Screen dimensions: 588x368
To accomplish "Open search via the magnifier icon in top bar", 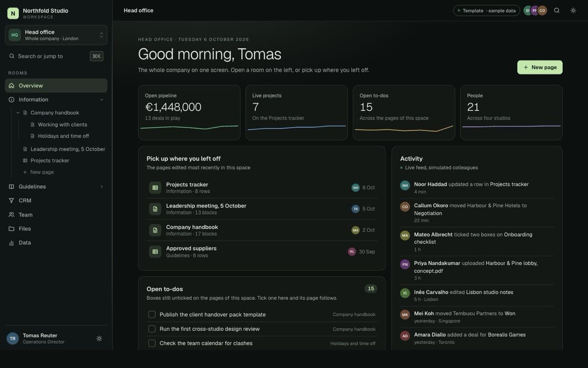I will click(557, 10).
